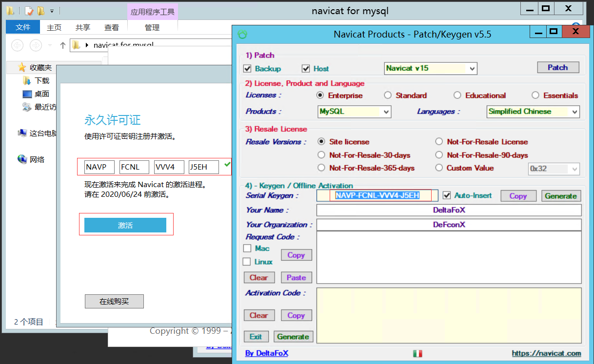594x364 pixels.
Task: Click Network (网络) icon in sidebar
Action: point(22,159)
